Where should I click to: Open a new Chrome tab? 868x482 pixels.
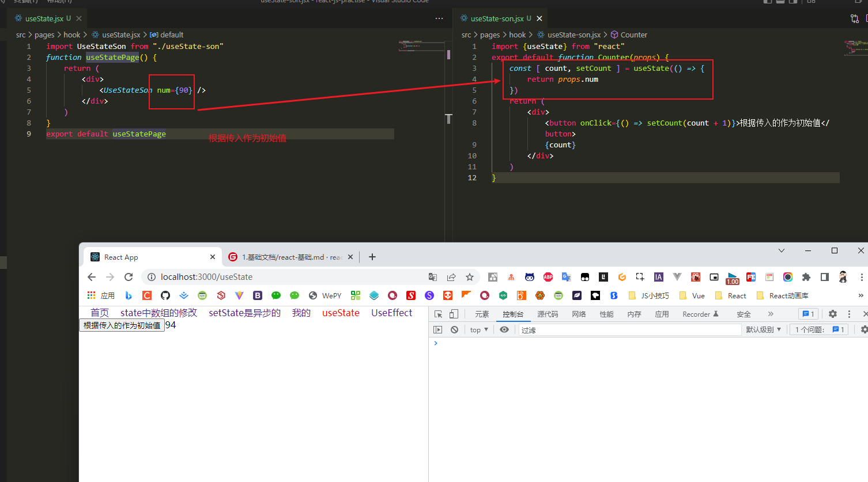[372, 257]
